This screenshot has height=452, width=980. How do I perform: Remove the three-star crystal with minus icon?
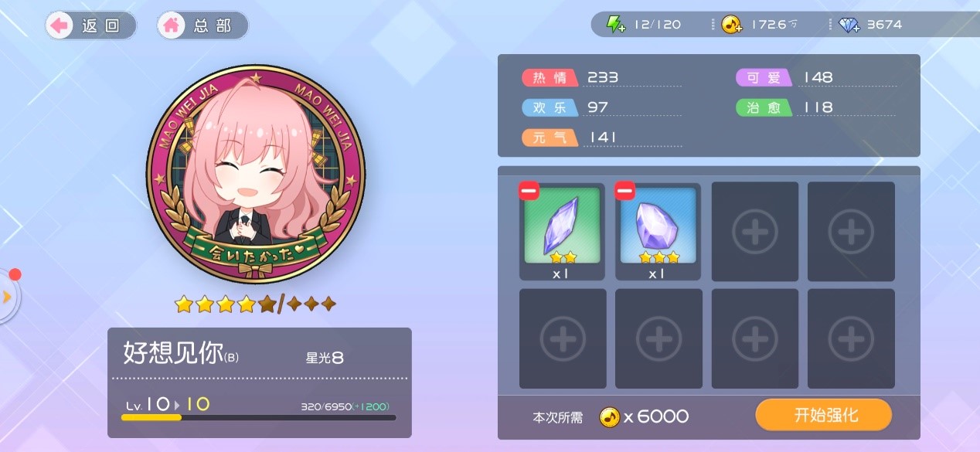tap(624, 190)
